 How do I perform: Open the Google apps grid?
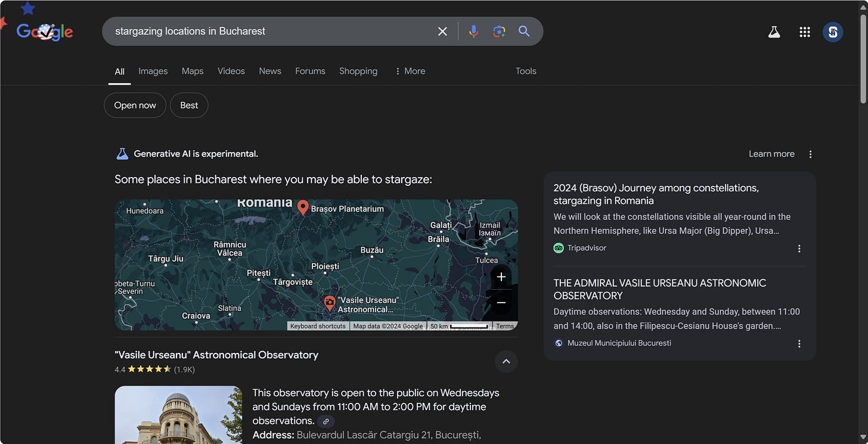tap(804, 32)
